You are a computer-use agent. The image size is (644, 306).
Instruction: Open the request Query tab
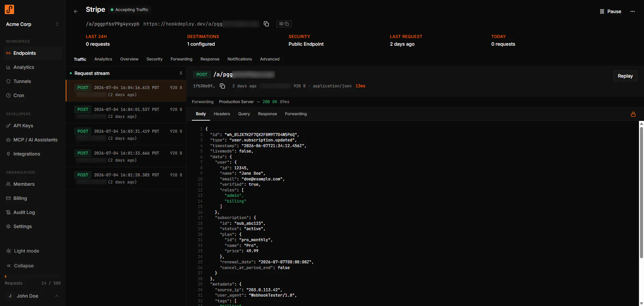244,114
